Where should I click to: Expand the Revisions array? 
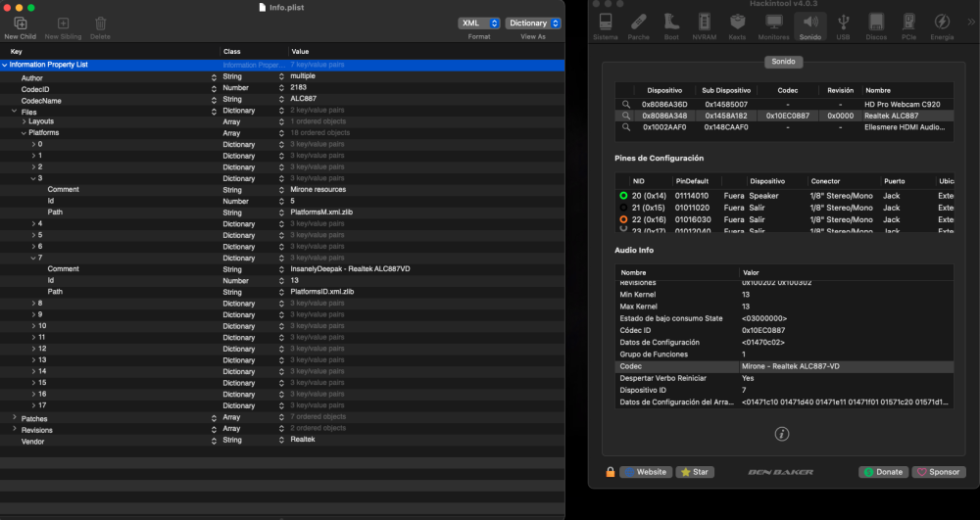[x=15, y=429]
